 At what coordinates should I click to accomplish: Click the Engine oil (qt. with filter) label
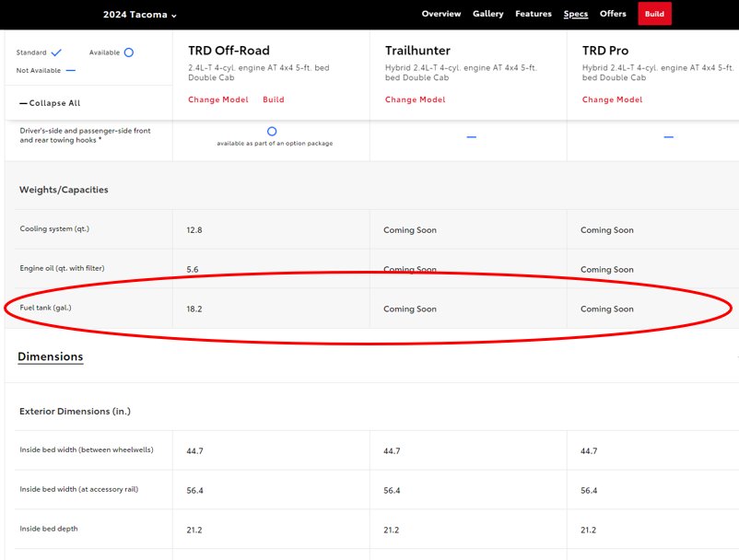tap(62, 268)
